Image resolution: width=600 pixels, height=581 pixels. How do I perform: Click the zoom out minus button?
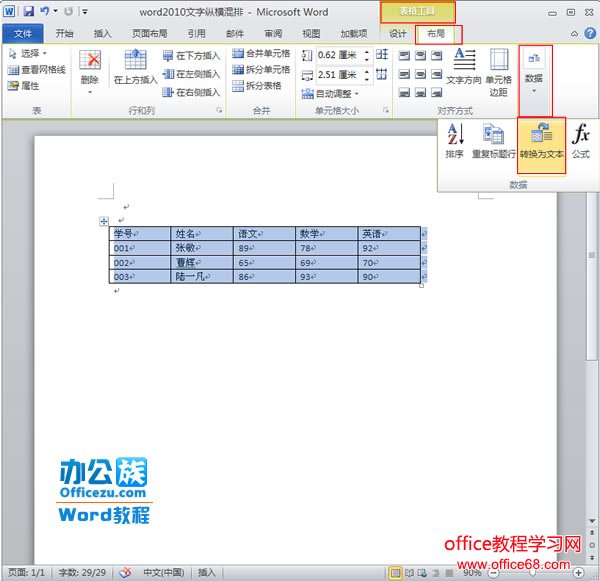click(x=494, y=573)
